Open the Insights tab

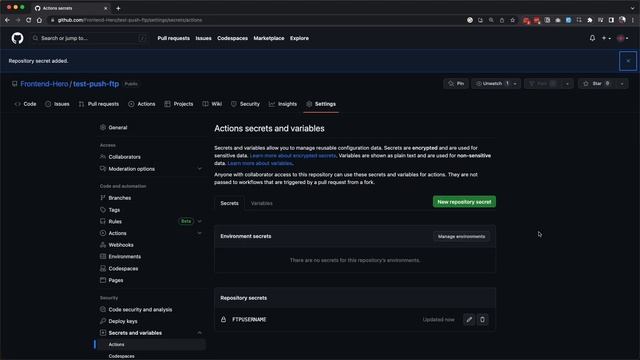[x=283, y=104]
